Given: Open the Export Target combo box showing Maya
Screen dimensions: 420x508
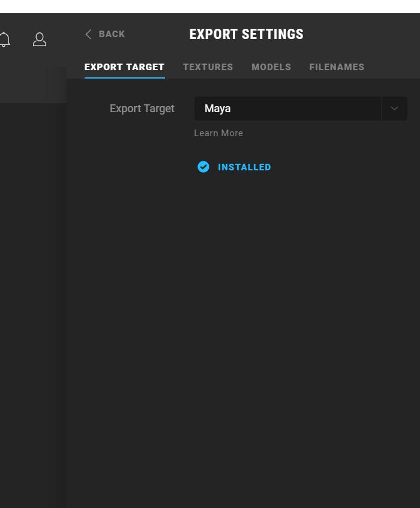Looking at the screenshot, I should (x=301, y=109).
